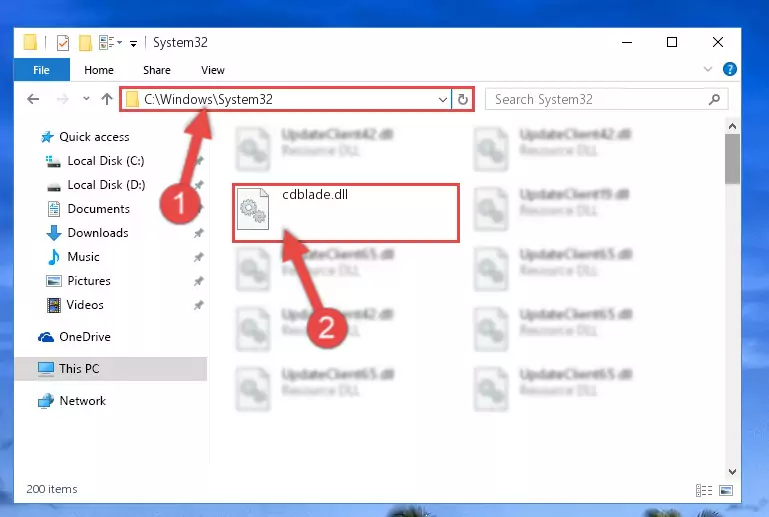The width and height of the screenshot is (769, 517).
Task: Click the cdblade.dll gear file icon
Action: (x=253, y=209)
